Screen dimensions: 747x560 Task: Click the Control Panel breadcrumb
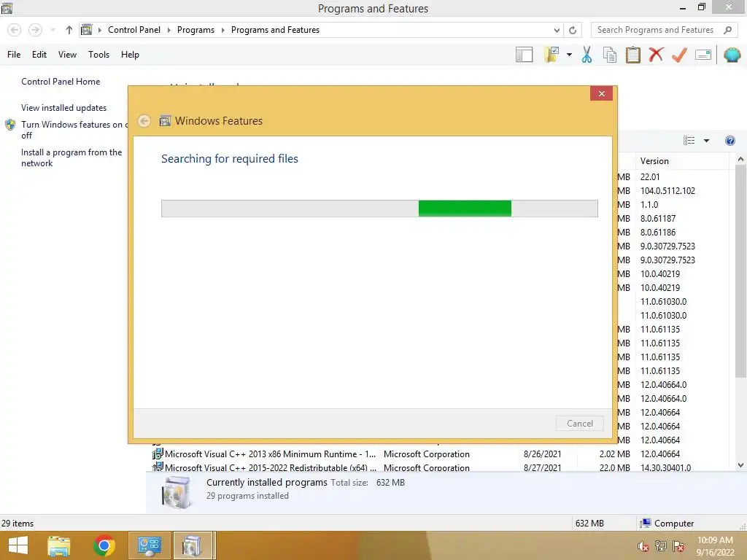pos(134,29)
